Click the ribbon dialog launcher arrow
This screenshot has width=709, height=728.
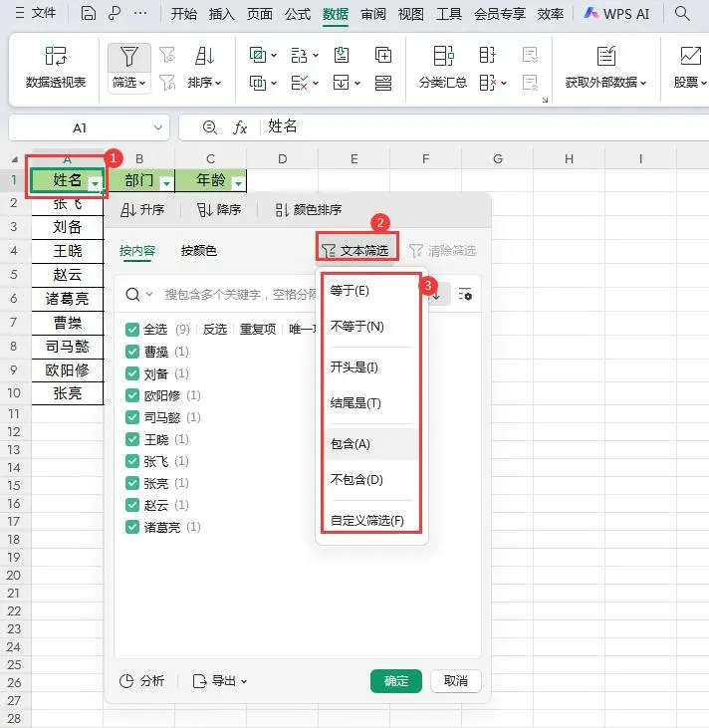pyautogui.click(x=545, y=100)
